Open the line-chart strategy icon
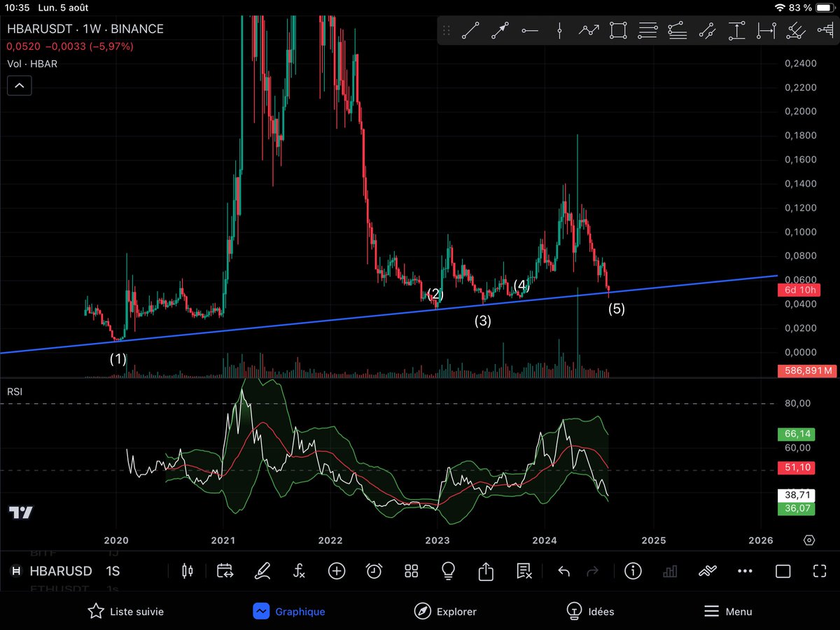Screen dimensions: 840x630 click(x=707, y=571)
